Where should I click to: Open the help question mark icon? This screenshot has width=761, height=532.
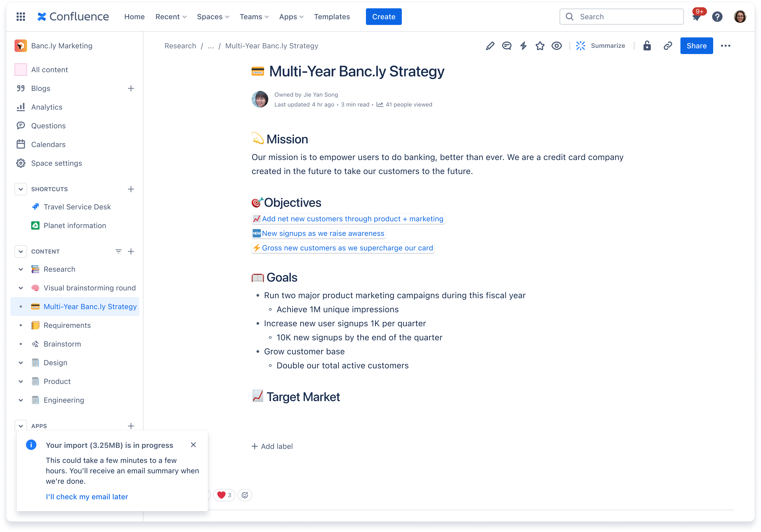pyautogui.click(x=717, y=17)
